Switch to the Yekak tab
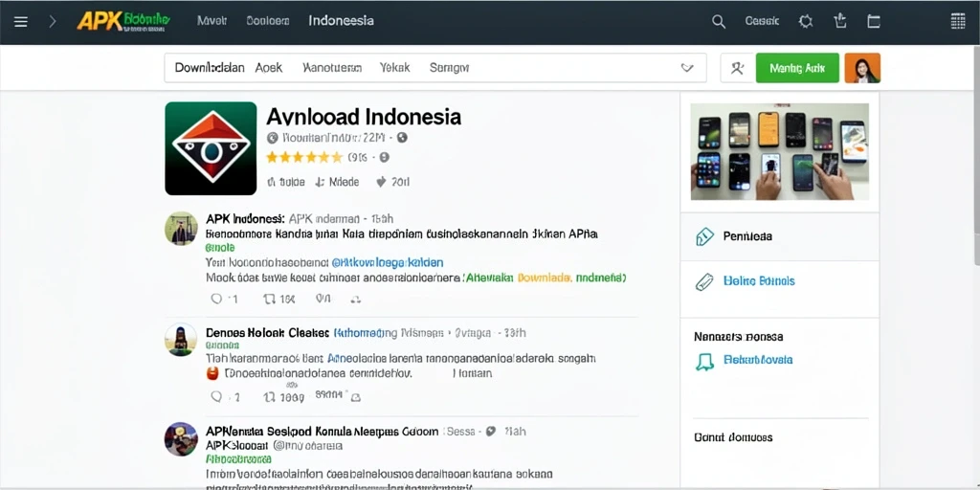 coord(395,68)
